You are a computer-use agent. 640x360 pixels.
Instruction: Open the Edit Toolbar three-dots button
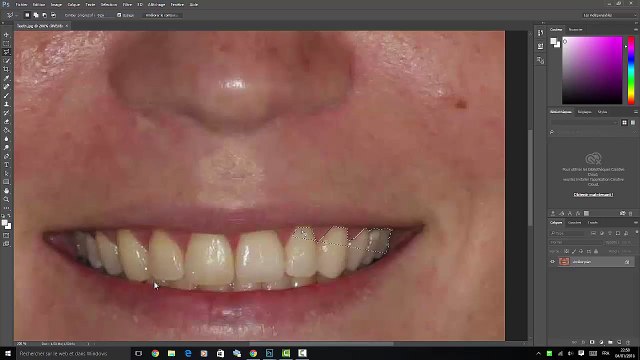coord(7,208)
